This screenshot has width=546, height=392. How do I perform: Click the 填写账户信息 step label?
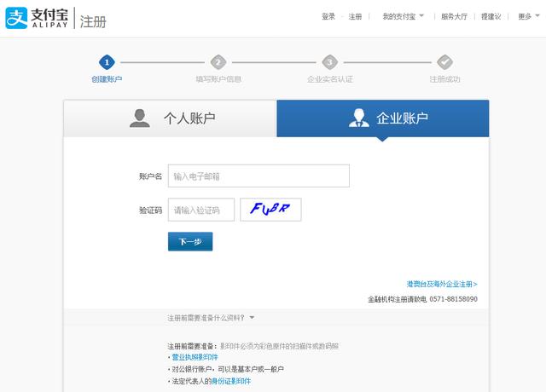pyautogui.click(x=218, y=79)
